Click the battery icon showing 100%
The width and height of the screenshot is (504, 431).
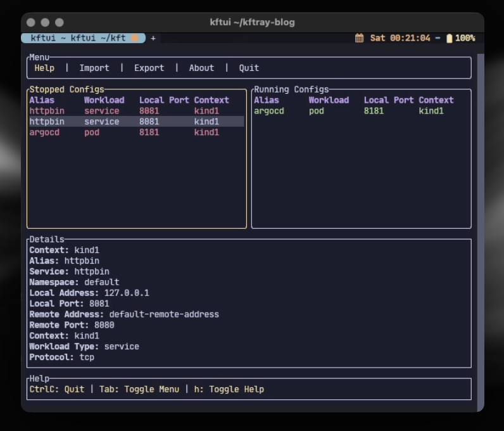coord(450,38)
